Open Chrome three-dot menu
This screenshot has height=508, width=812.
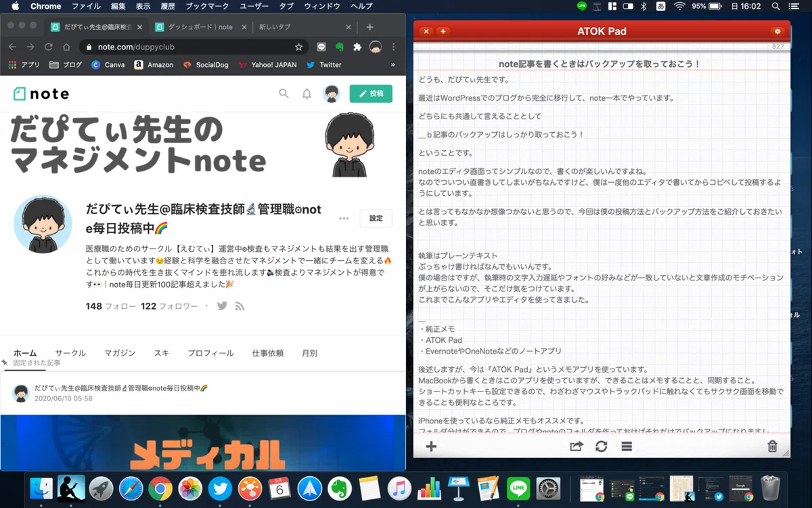(394, 47)
